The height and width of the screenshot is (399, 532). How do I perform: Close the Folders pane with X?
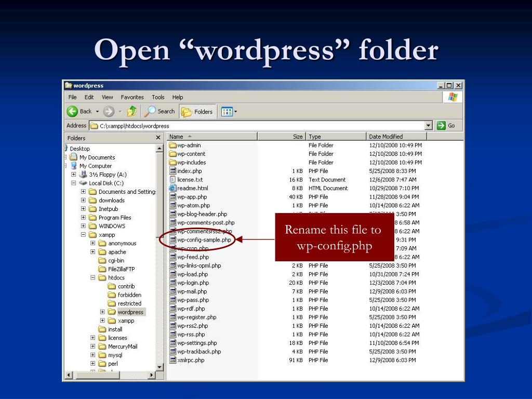pyautogui.click(x=158, y=137)
